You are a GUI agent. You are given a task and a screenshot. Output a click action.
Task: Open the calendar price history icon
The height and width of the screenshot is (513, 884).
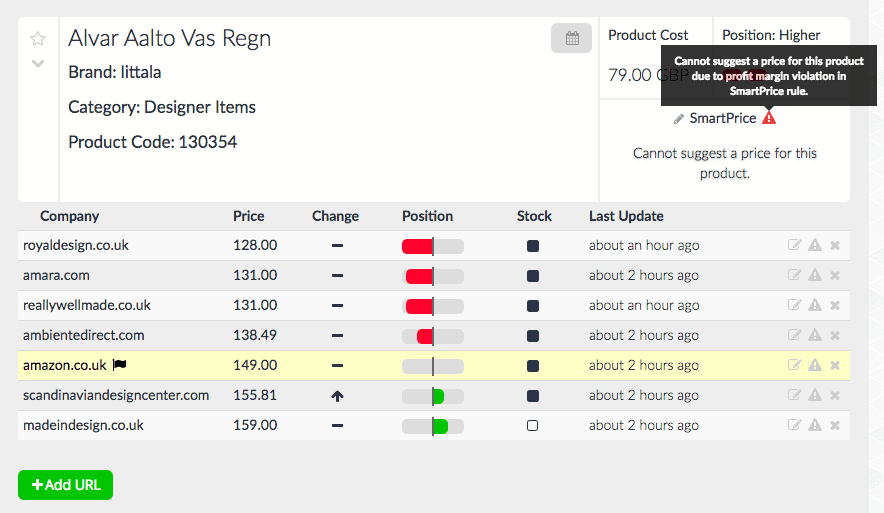pyautogui.click(x=572, y=38)
